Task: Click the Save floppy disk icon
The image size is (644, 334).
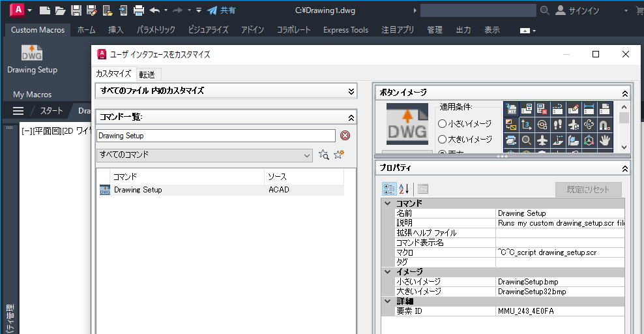Action: click(x=76, y=10)
